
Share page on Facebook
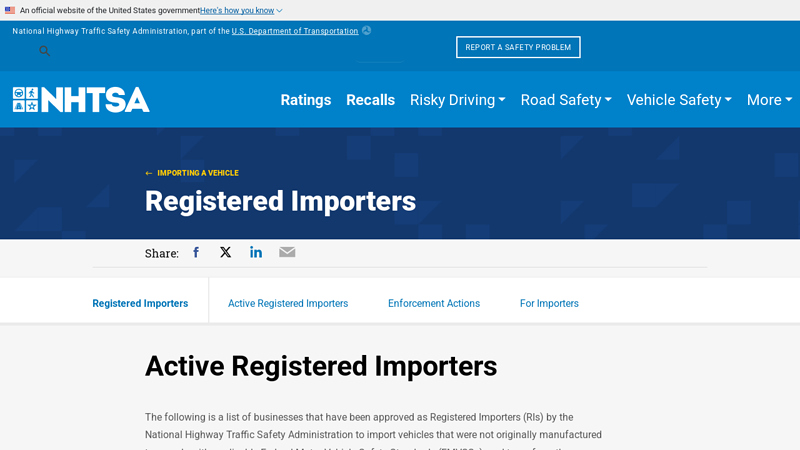point(196,253)
